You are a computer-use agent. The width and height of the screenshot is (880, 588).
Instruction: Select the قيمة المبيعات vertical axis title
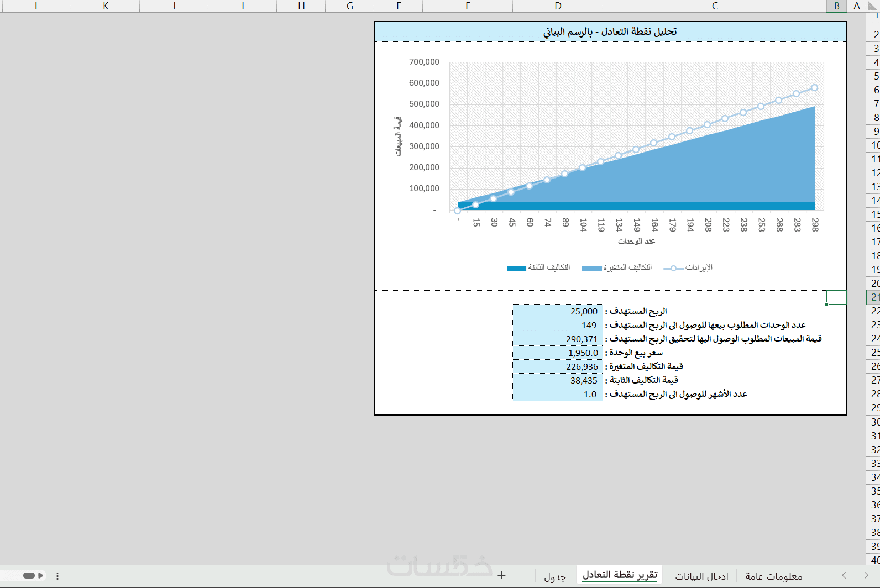(x=398, y=136)
